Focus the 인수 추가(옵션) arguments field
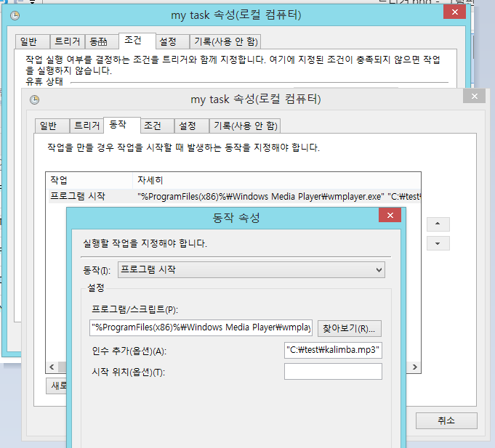 [x=333, y=351]
